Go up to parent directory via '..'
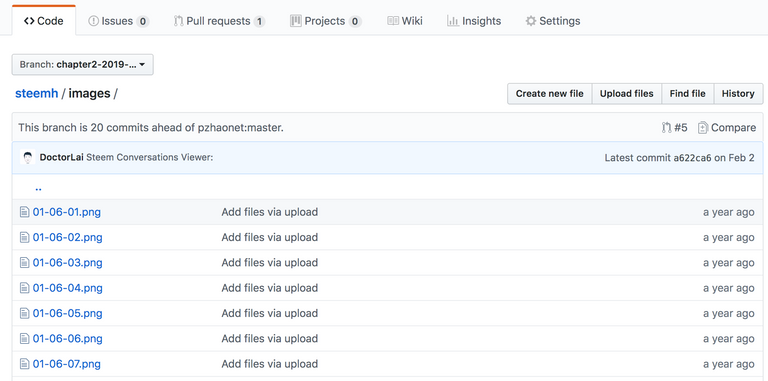The image size is (768, 381). (x=39, y=188)
